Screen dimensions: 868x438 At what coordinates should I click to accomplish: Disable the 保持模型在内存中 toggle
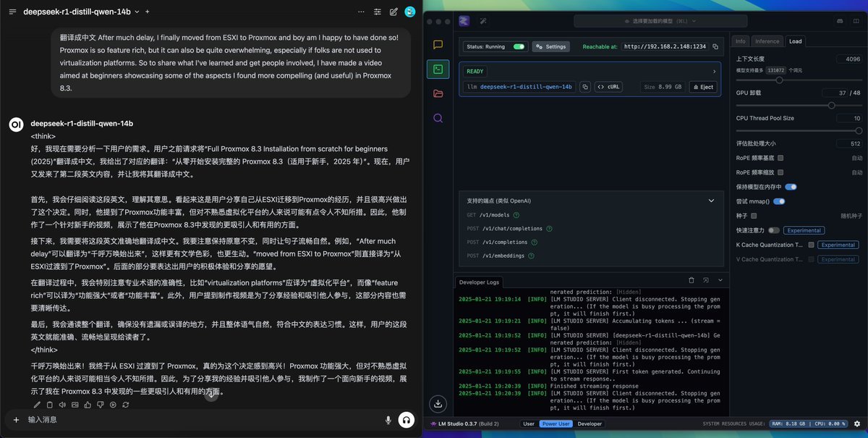click(791, 187)
